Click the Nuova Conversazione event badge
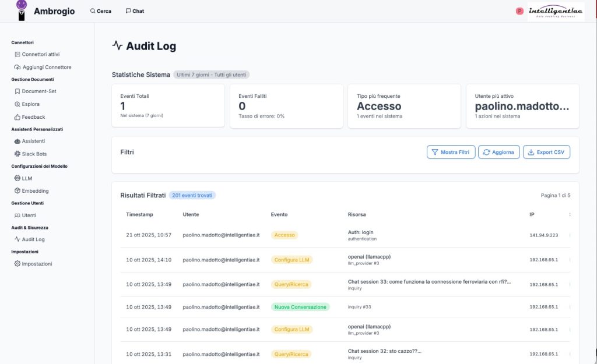The image size is (597, 364). point(300,307)
